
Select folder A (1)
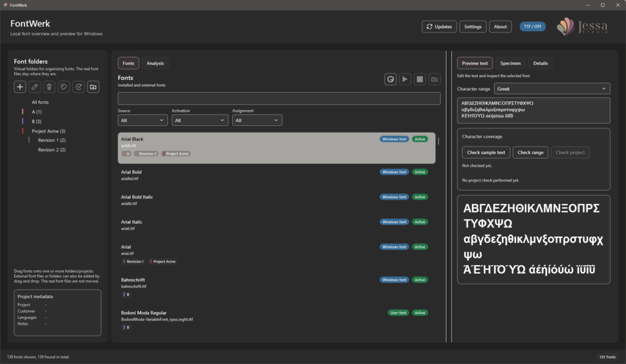[36, 112]
